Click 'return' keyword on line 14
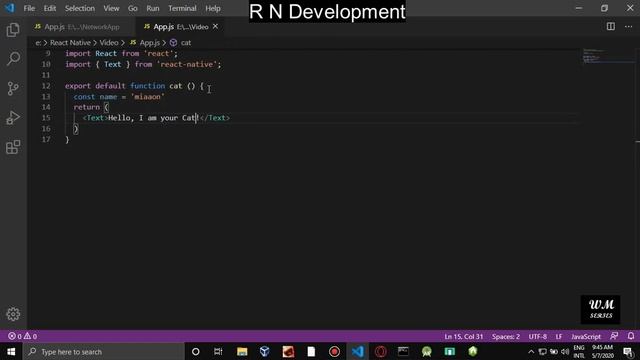 [x=86, y=107]
